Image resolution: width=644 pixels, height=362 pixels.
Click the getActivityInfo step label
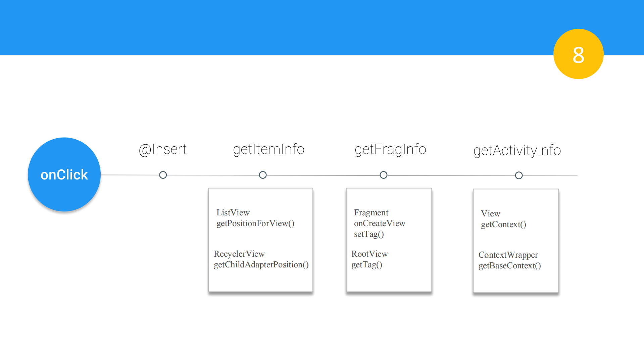517,150
